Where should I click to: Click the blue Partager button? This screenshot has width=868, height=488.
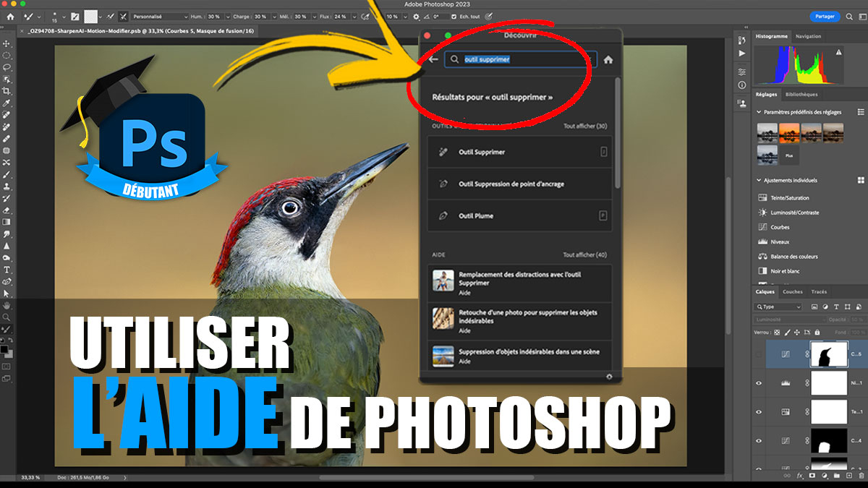tap(825, 17)
